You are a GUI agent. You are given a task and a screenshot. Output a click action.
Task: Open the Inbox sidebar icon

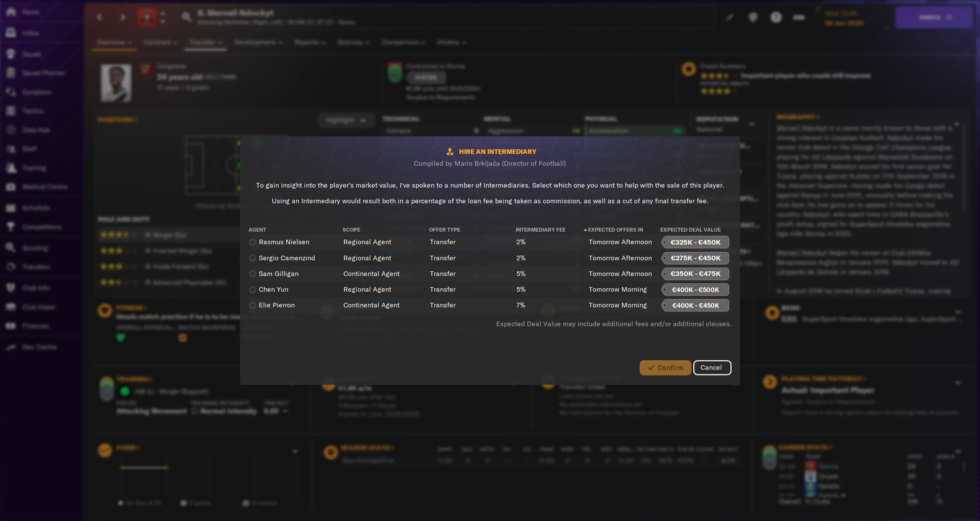pyautogui.click(x=11, y=33)
